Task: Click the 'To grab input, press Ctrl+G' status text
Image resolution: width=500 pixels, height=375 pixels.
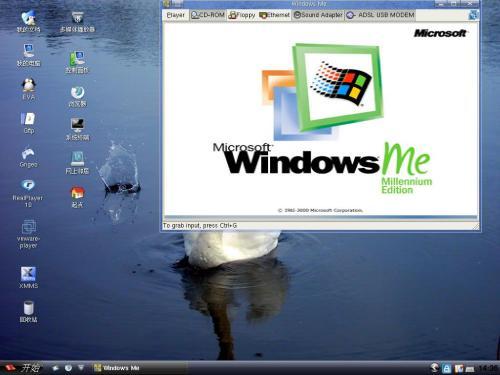Action: point(200,226)
